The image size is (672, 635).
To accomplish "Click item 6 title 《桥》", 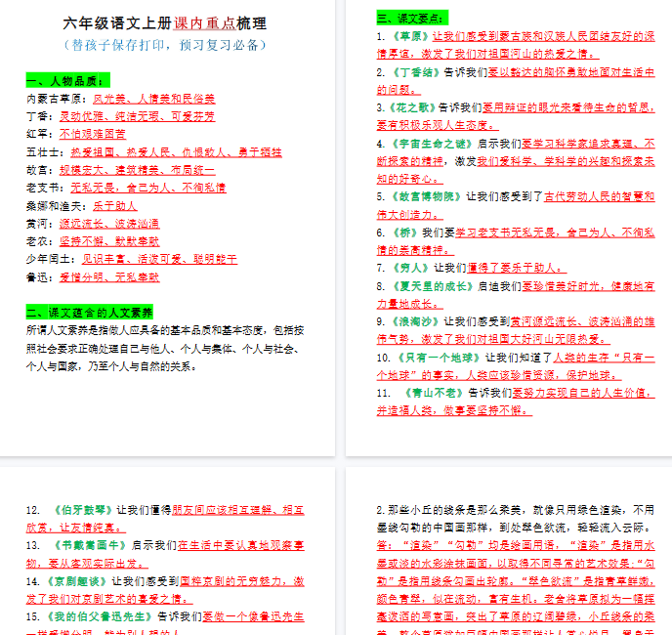I will point(405,233).
